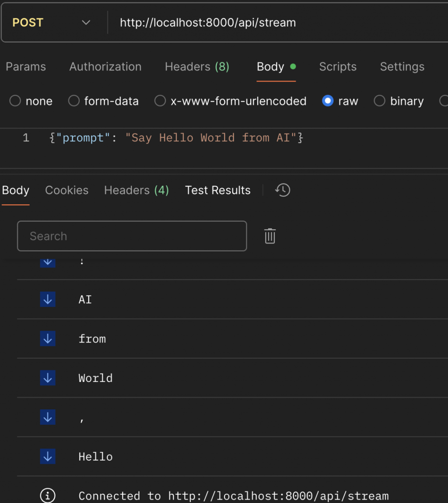This screenshot has width=448, height=503.
Task: Click the arrow icon beside the World message
Action: [x=48, y=378]
